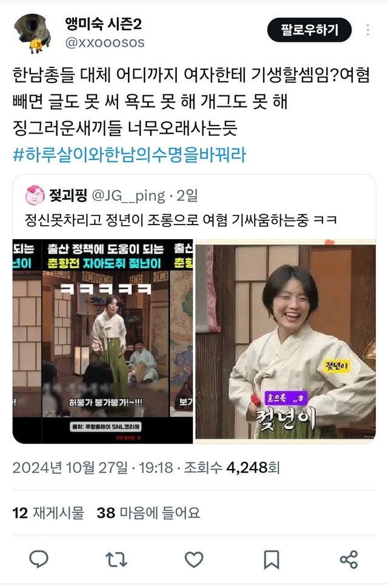Open the left SNL video thumbnail
The height and width of the screenshot is (588, 388).
[102, 341]
